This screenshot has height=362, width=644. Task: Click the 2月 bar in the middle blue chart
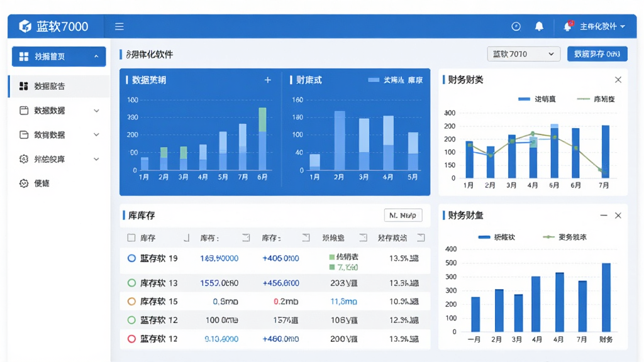[339, 140]
